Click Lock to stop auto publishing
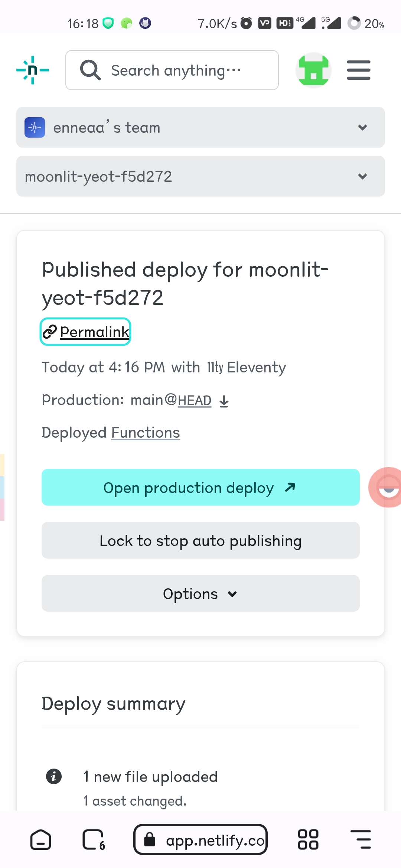The image size is (401, 868). point(200,540)
